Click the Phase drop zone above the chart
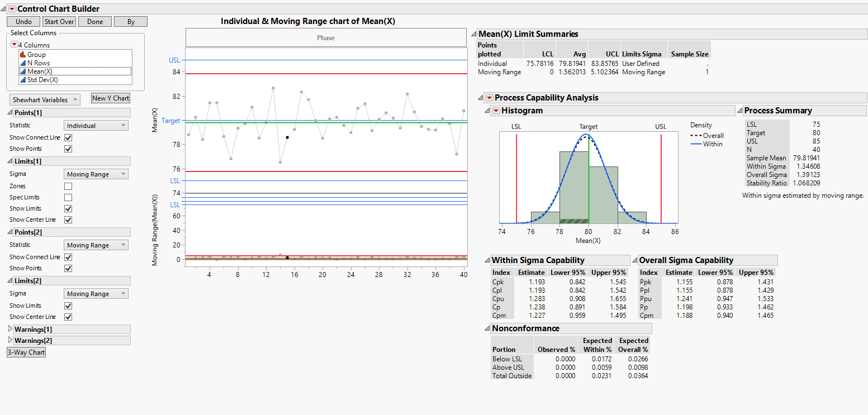 click(x=326, y=38)
